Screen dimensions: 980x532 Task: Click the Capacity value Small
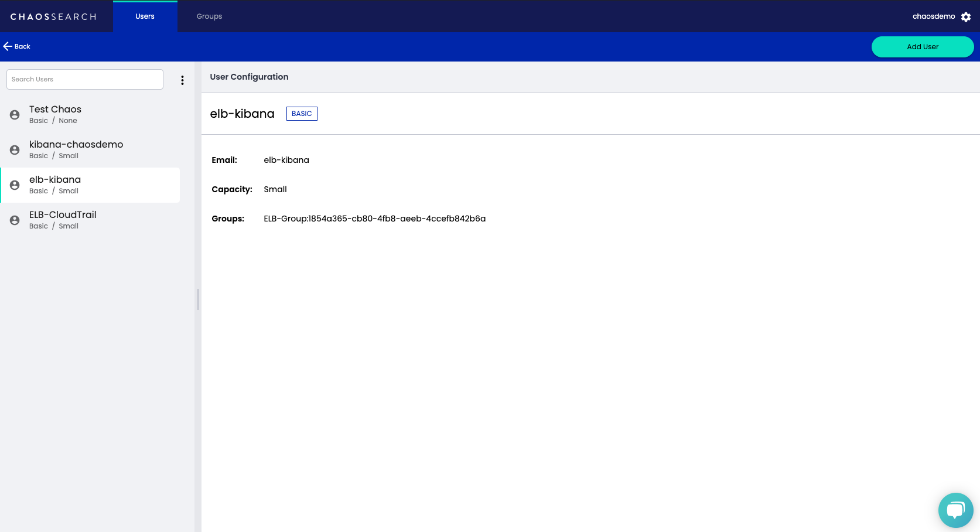pos(275,189)
